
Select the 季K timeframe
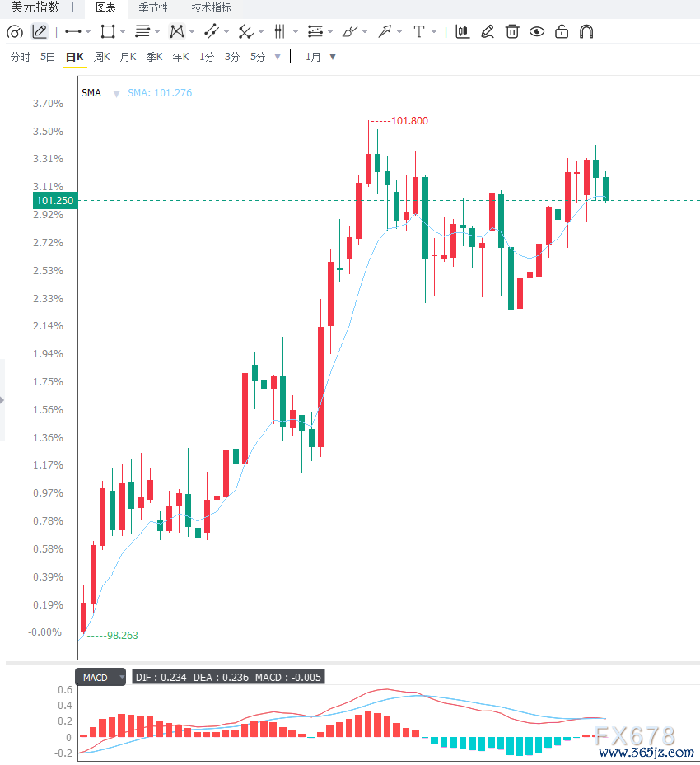pyautogui.click(x=154, y=57)
